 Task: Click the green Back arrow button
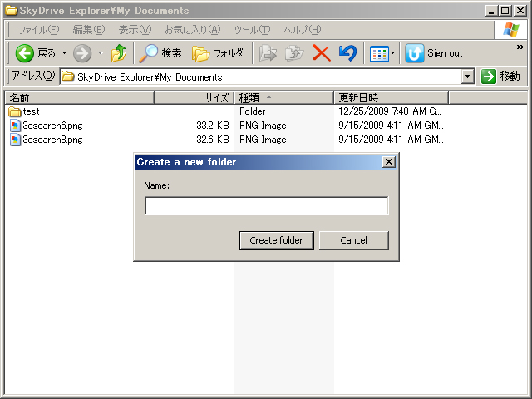pyautogui.click(x=25, y=53)
